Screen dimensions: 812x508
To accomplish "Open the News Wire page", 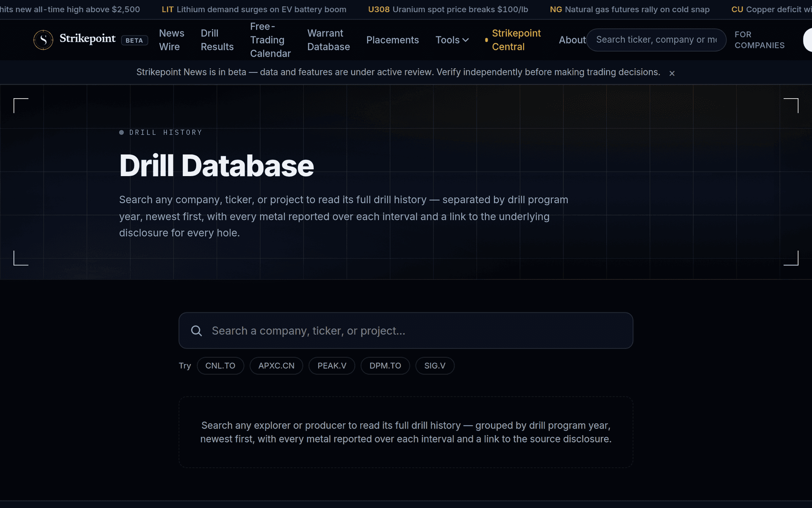I will 171,40.
